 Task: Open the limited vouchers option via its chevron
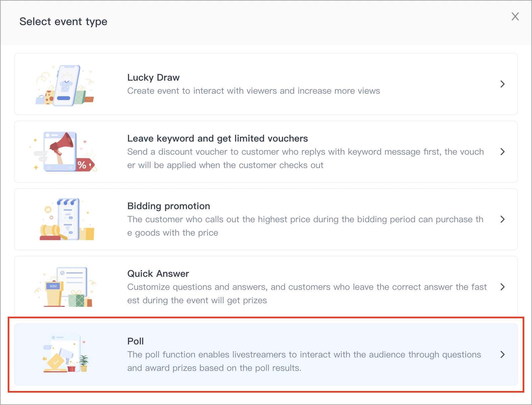(x=502, y=152)
